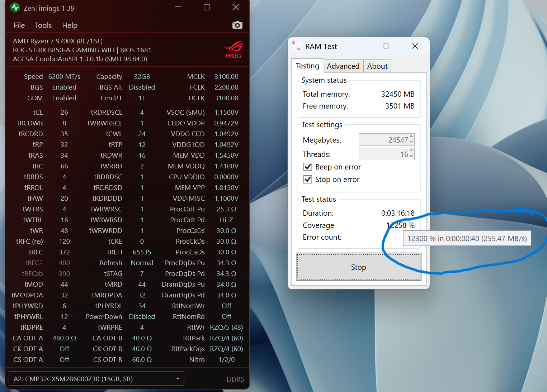The width and height of the screenshot is (547, 392).
Task: Close the RAM Test window
Action: [x=415, y=46]
